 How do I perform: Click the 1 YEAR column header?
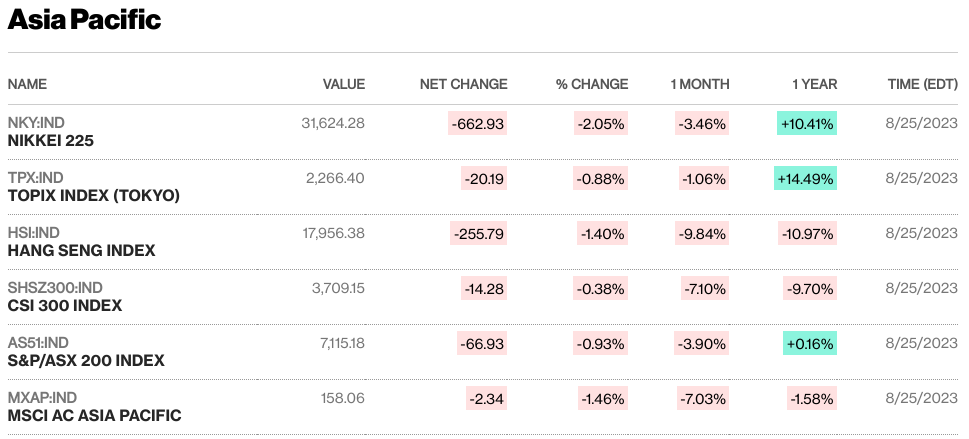[814, 84]
